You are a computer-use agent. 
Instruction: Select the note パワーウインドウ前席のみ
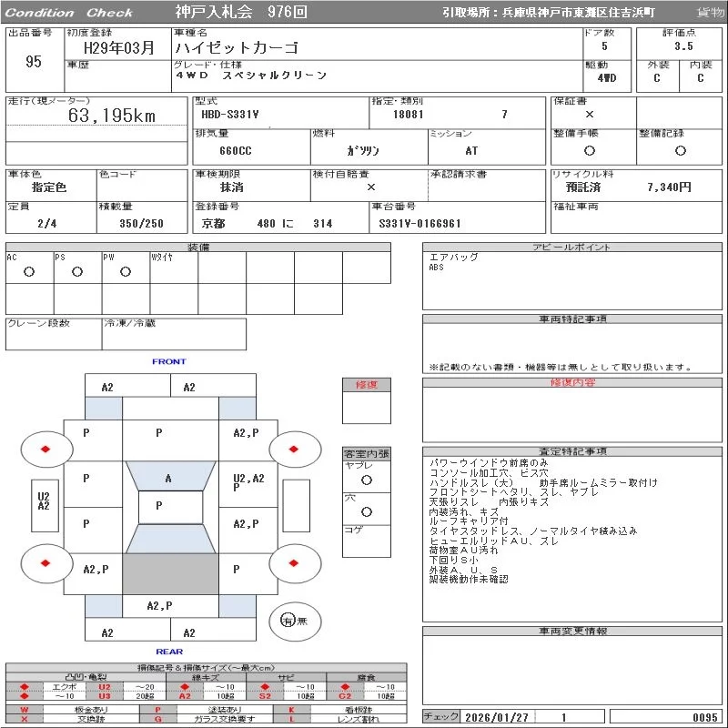(x=489, y=462)
